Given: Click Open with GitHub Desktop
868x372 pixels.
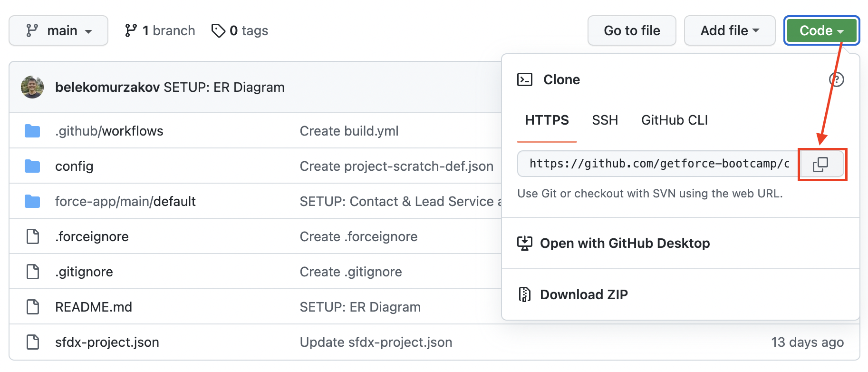Looking at the screenshot, I should [x=625, y=243].
